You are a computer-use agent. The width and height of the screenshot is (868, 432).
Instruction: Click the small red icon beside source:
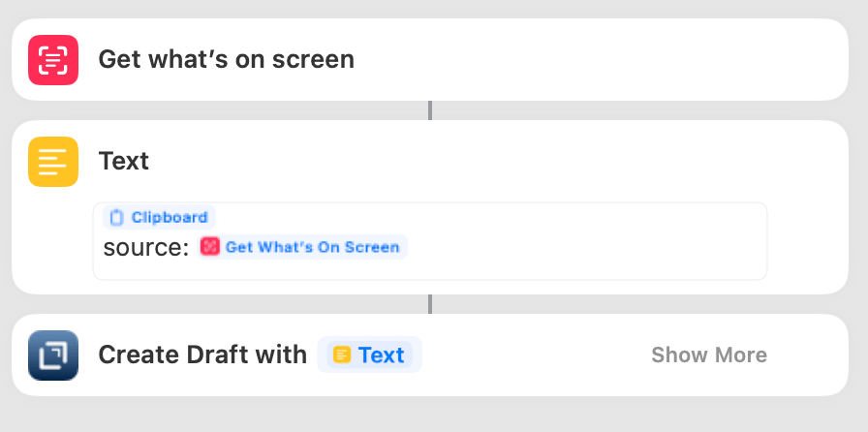click(x=210, y=247)
